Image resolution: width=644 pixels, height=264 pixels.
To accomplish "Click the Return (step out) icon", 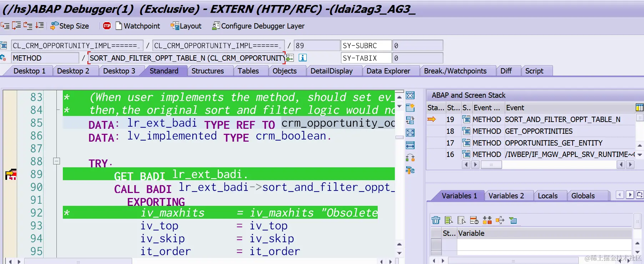I will pos(28,26).
